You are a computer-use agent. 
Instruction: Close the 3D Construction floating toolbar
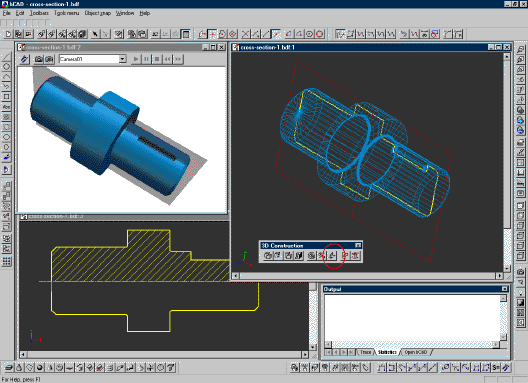coord(358,245)
